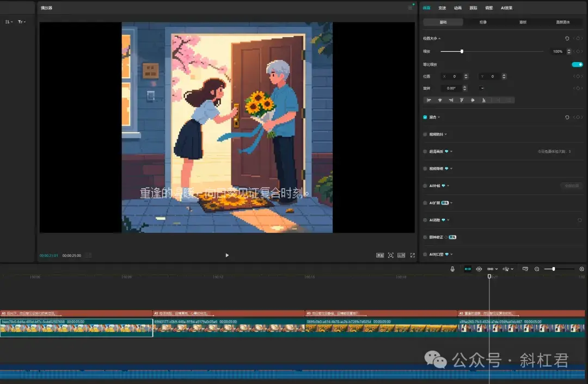Uncheck the 混合 checkbox

click(425, 117)
